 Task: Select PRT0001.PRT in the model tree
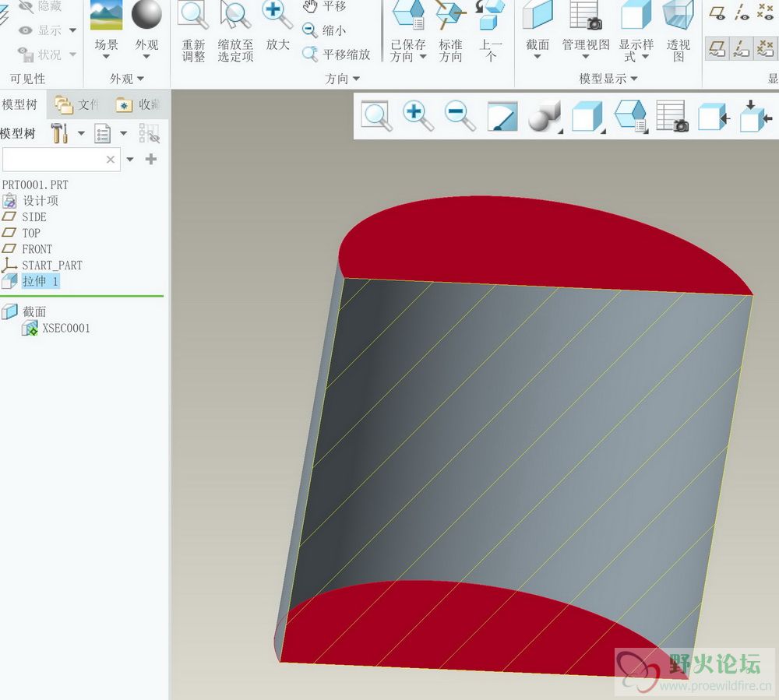pos(35,185)
